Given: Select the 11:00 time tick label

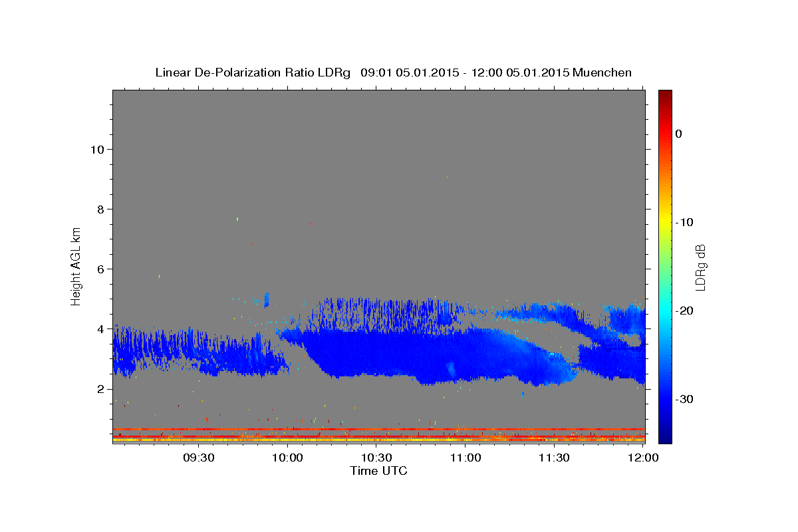Looking at the screenshot, I should pyautogui.click(x=465, y=458).
